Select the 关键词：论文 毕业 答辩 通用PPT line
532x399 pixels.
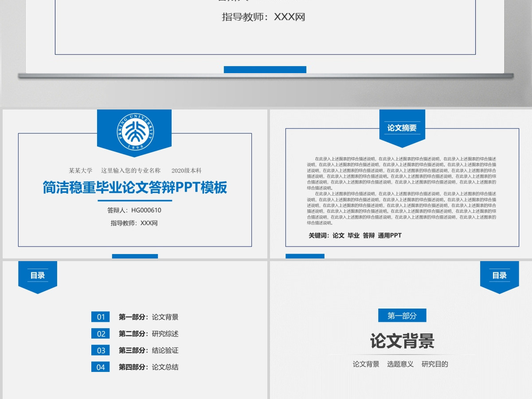pyautogui.click(x=355, y=235)
